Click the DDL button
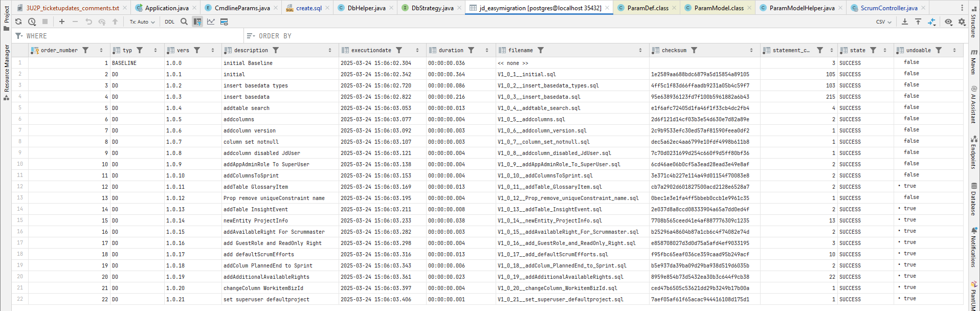The width and height of the screenshot is (980, 311). [x=169, y=22]
